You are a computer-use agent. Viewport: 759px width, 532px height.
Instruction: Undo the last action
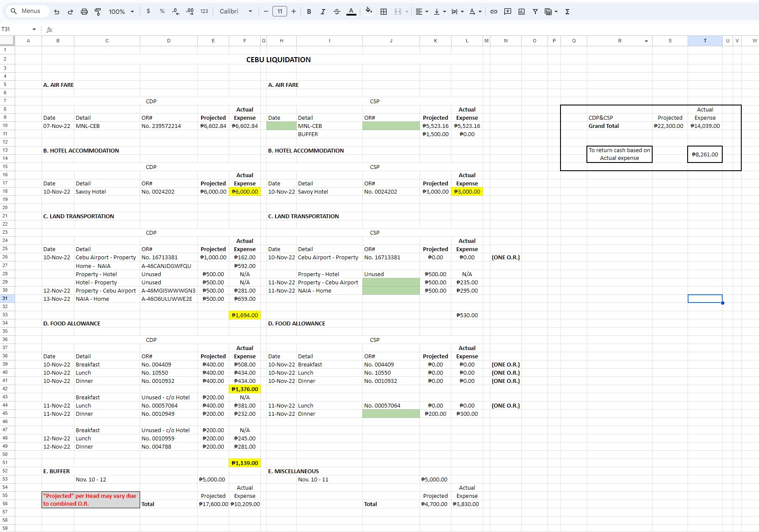point(57,12)
